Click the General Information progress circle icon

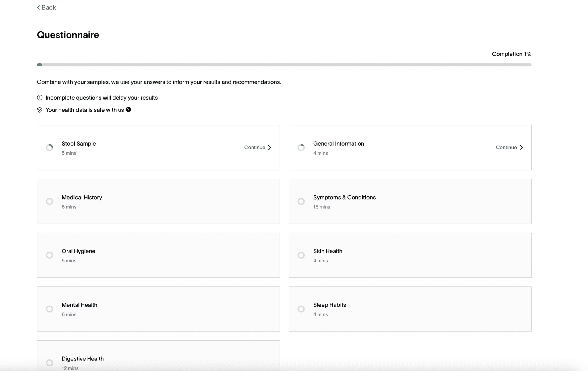[301, 148]
